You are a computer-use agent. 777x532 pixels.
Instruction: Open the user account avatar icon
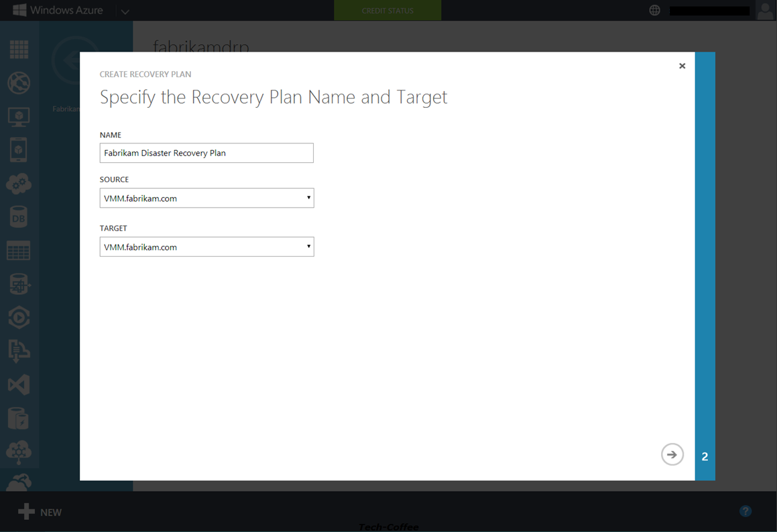pyautogui.click(x=765, y=11)
